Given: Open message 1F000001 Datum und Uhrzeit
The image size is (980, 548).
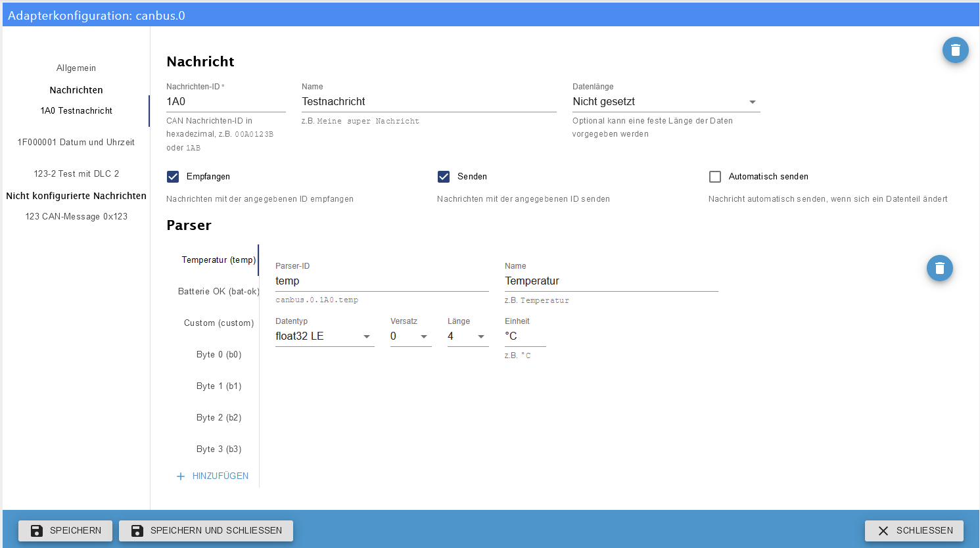Looking at the screenshot, I should click(x=76, y=143).
